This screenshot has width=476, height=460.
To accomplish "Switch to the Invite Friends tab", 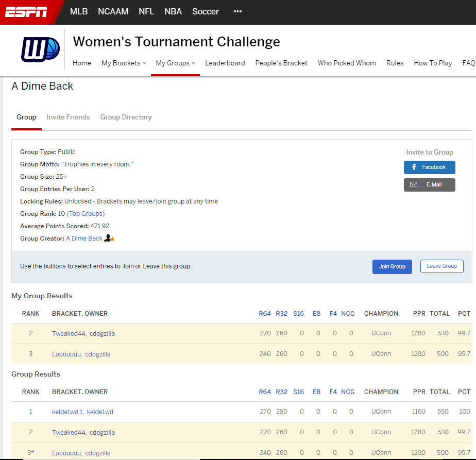I will [x=68, y=117].
